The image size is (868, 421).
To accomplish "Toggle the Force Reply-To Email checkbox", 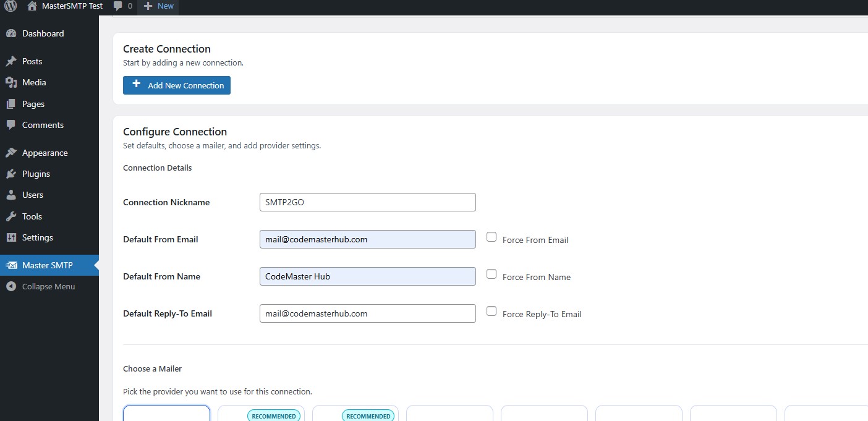I will click(x=491, y=311).
